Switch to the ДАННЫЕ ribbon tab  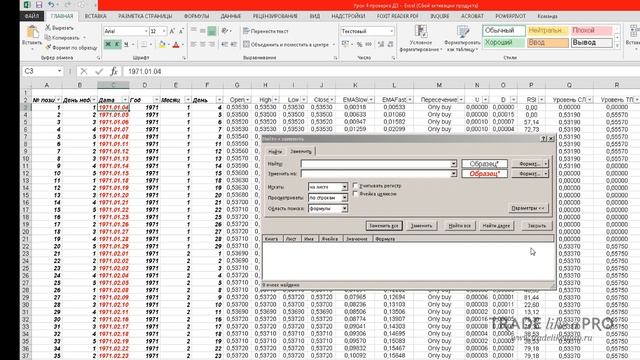coord(231,16)
